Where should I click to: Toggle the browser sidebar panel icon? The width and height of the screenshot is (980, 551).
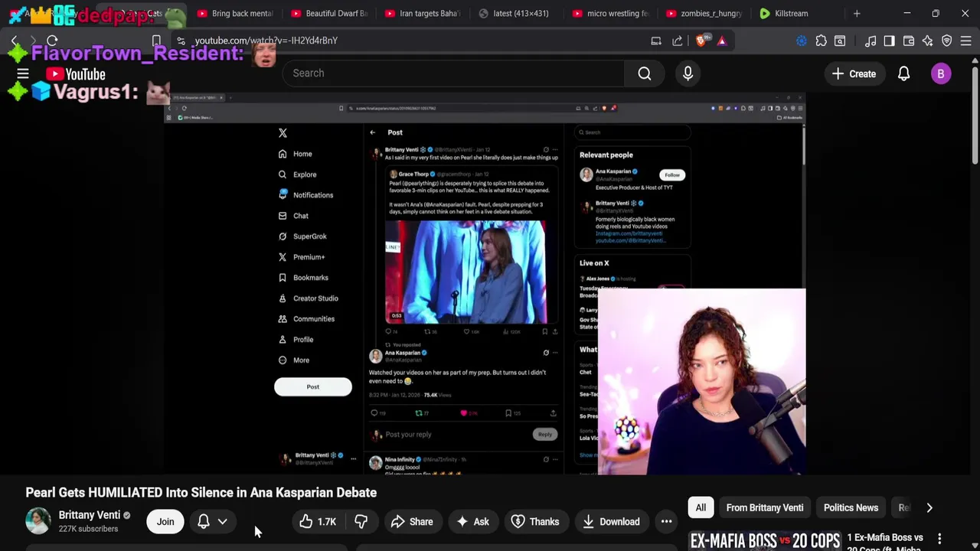point(889,41)
